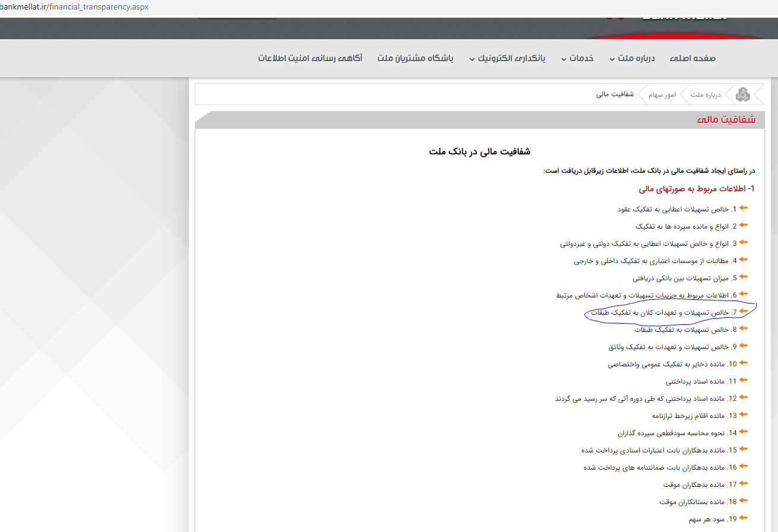Click the orange arrow icon beside item 1
This screenshot has width=778, height=532.
pos(745,208)
